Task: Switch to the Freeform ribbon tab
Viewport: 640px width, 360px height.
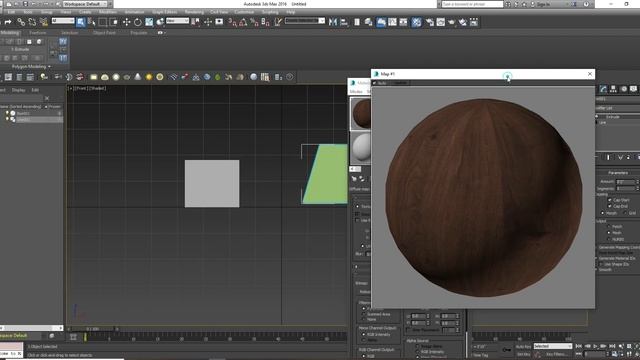Action: (38, 33)
